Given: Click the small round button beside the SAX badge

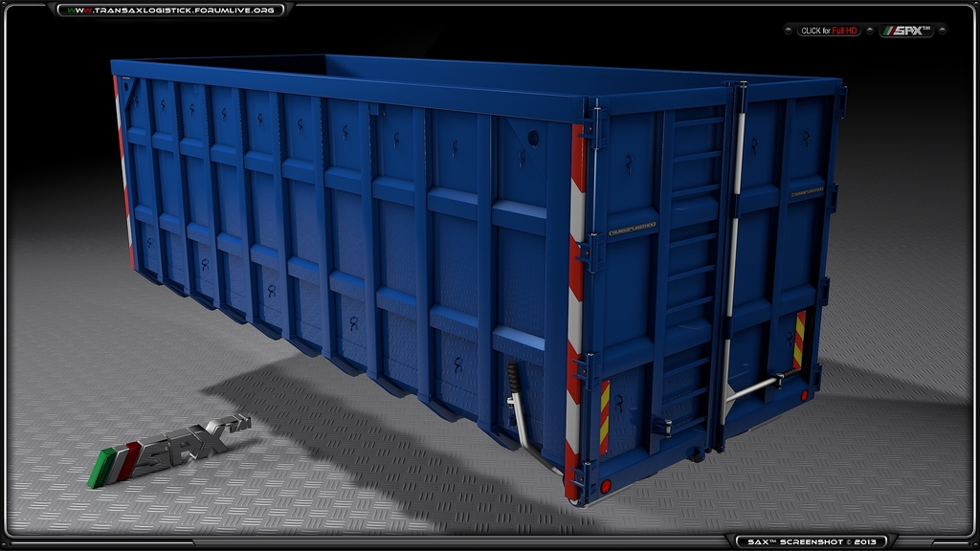Looking at the screenshot, I should 942,30.
